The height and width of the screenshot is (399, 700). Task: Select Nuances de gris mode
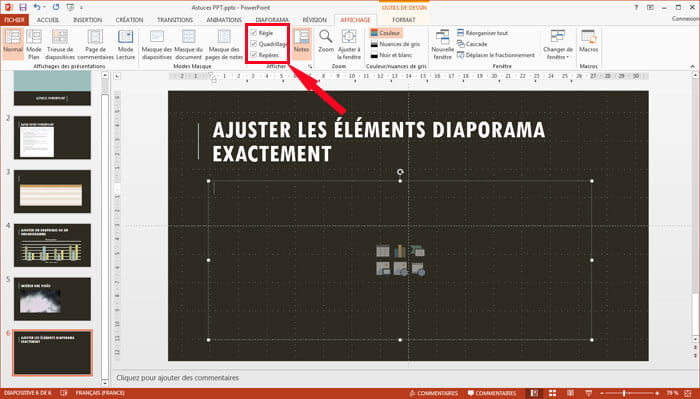coord(395,44)
